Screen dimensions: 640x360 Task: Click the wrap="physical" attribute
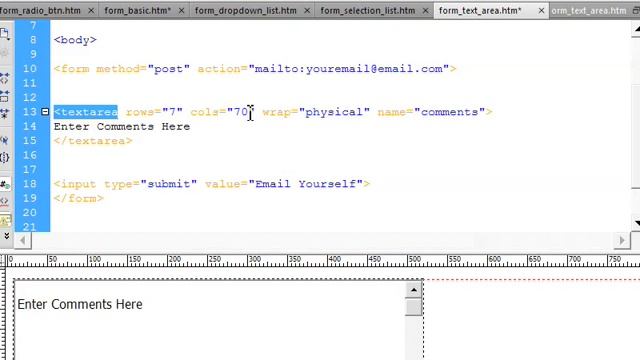316,112
